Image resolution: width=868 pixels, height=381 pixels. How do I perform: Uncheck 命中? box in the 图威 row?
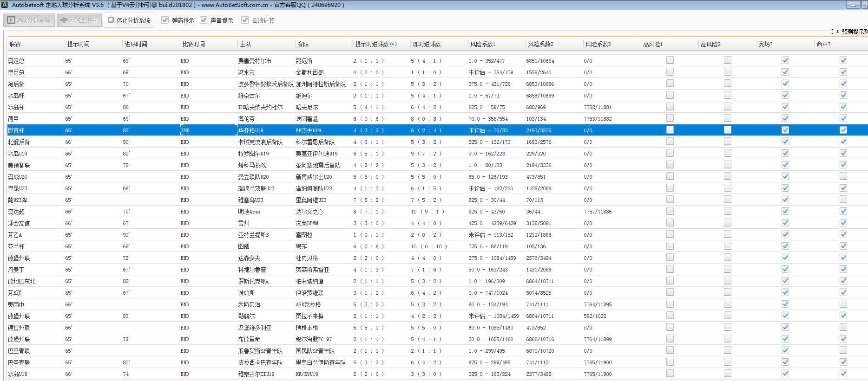click(x=843, y=246)
